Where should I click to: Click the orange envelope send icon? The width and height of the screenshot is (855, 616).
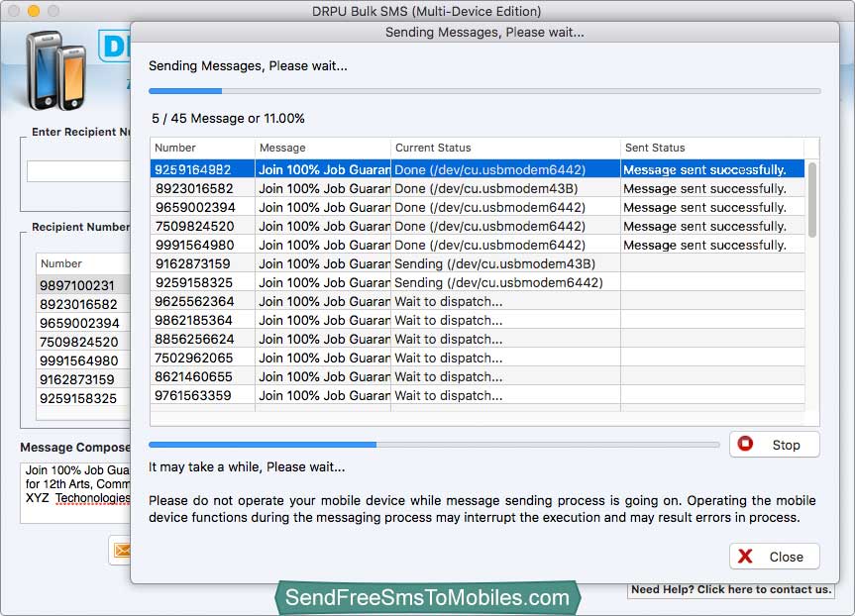[122, 551]
